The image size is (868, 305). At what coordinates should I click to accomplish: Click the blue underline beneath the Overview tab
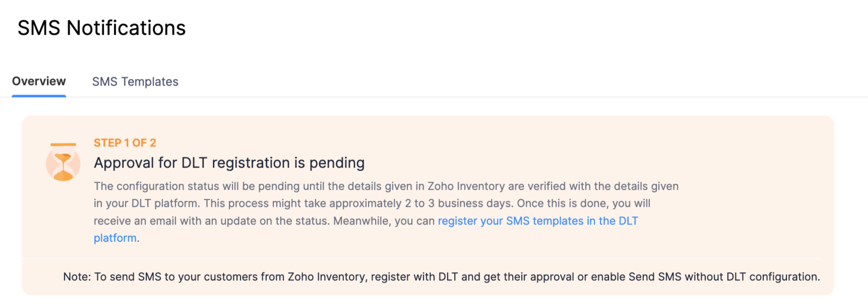[39, 95]
